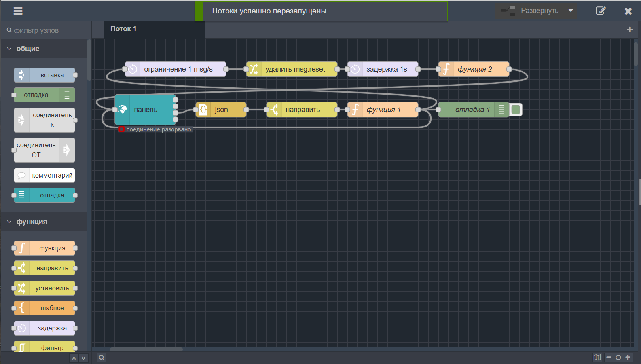Toggle the navigator map icon
The width and height of the screenshot is (641, 364).
(597, 358)
